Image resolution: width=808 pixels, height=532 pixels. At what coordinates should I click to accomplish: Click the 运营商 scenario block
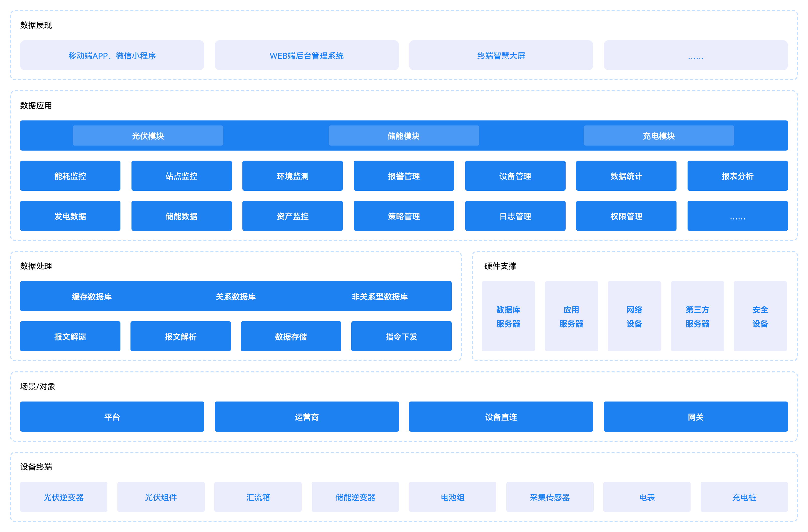pos(307,417)
